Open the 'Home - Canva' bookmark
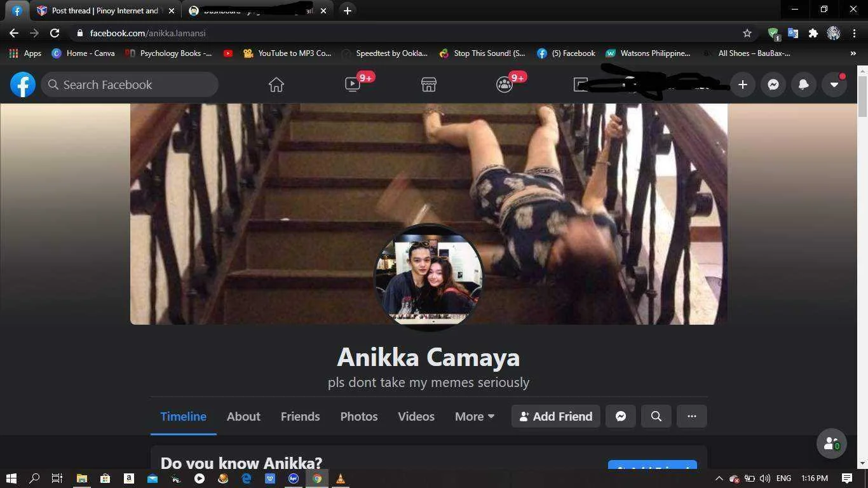868x488 pixels. [x=83, y=53]
